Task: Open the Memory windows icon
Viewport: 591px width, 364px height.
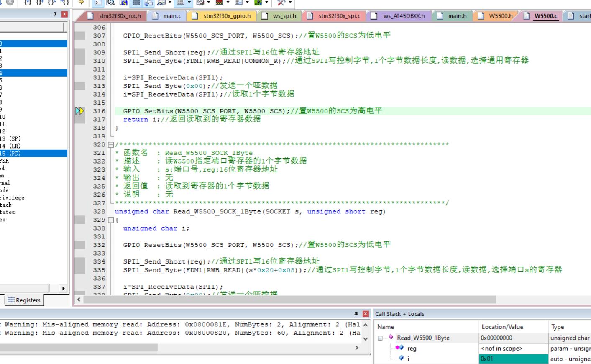Action: 180,3
